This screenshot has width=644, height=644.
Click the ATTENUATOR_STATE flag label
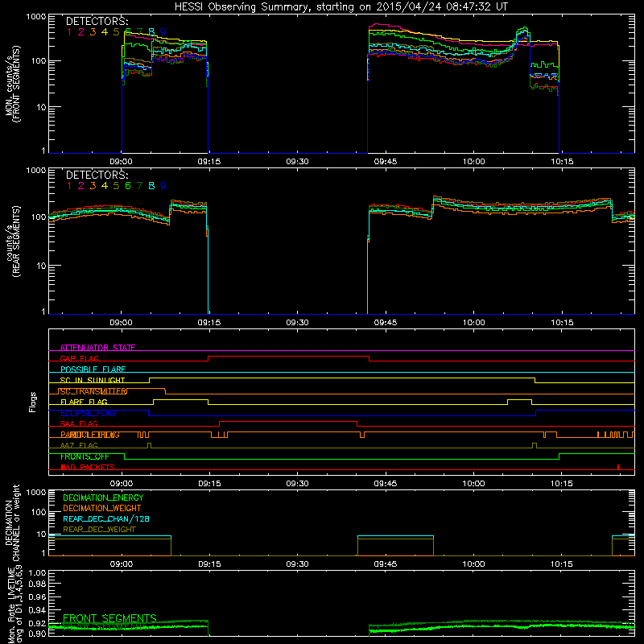coord(97,348)
